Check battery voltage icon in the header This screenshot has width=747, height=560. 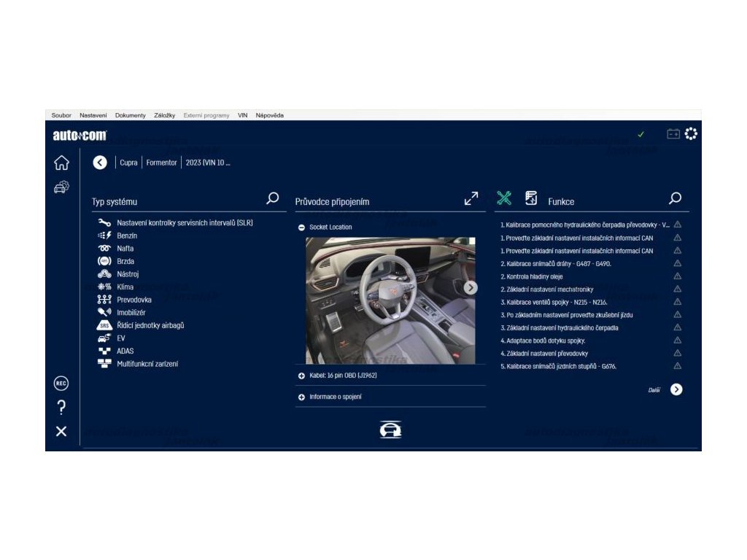(x=673, y=134)
